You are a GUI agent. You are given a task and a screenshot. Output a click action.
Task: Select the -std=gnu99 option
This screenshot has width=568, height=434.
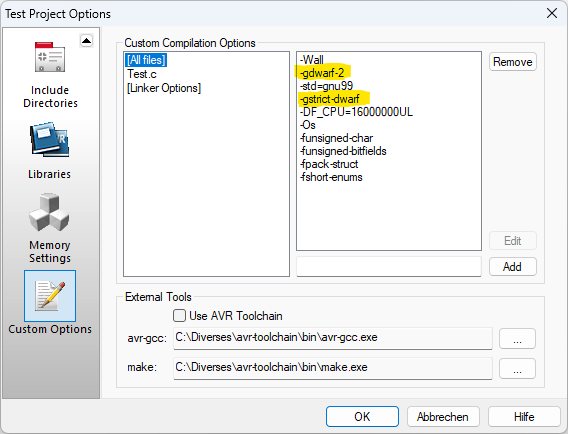click(x=326, y=86)
